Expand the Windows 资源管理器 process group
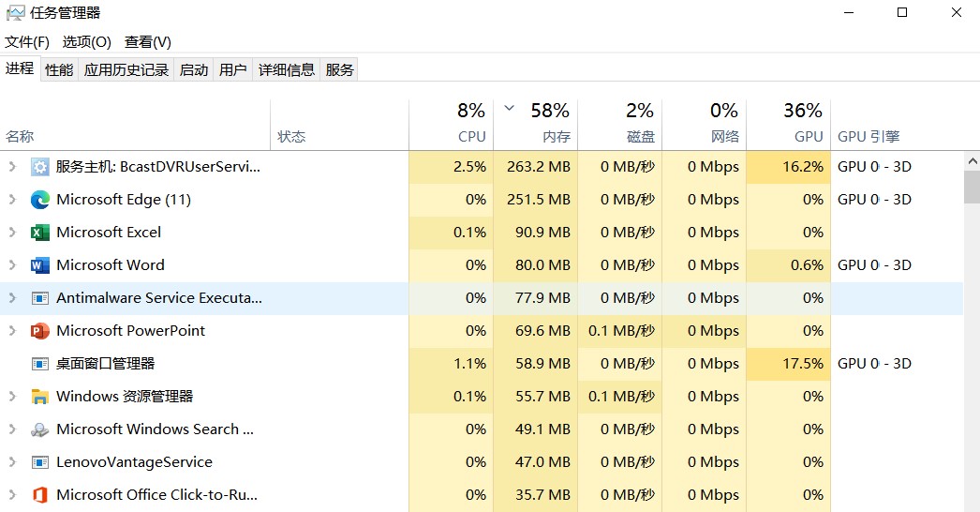980x512 pixels. coord(12,397)
